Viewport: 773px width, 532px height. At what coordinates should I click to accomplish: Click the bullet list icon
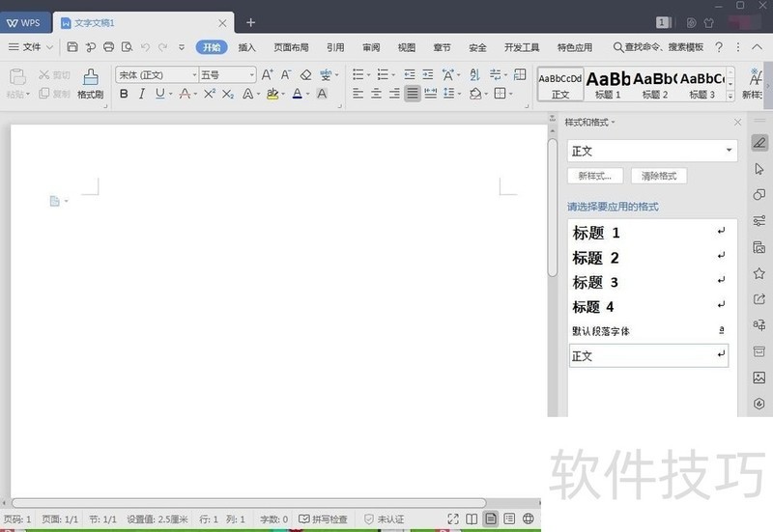(358, 75)
